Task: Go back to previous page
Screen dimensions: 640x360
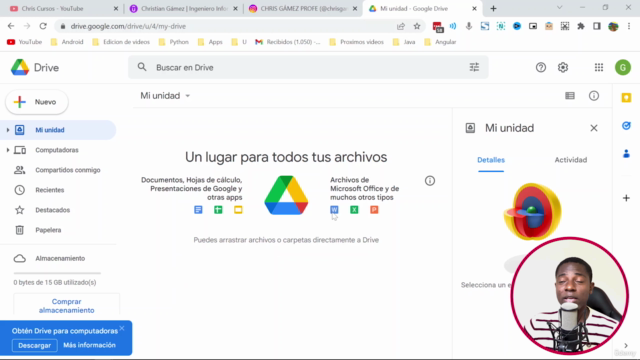Action: coord(11,26)
